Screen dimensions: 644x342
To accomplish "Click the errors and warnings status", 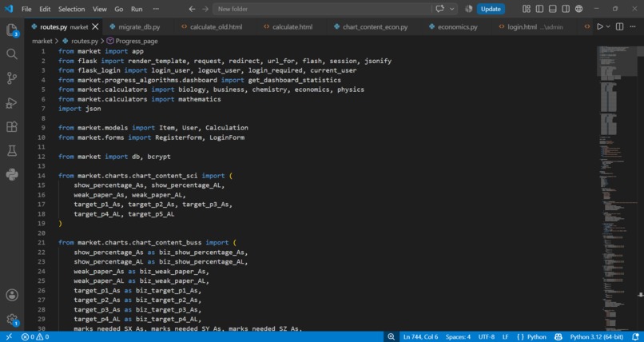I will [35, 336].
